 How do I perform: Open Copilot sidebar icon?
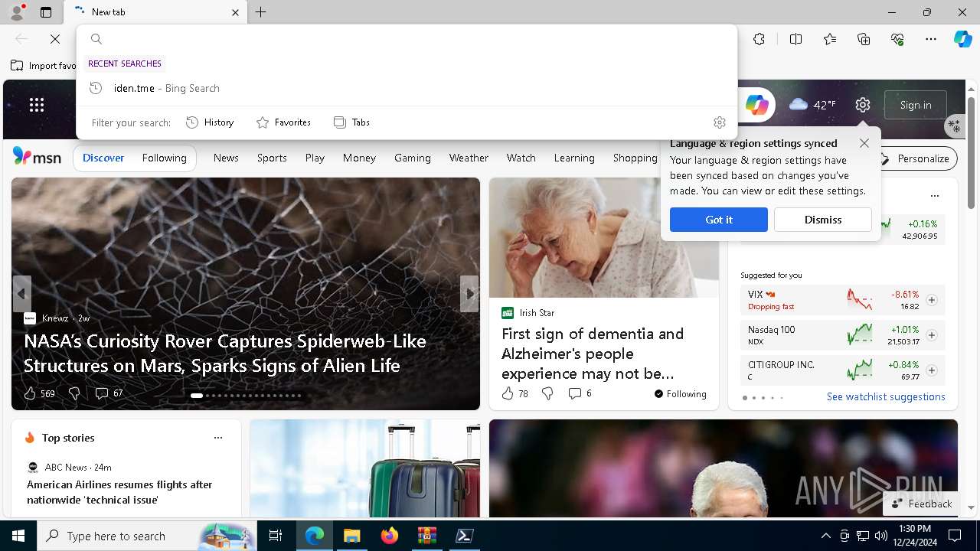962,39
